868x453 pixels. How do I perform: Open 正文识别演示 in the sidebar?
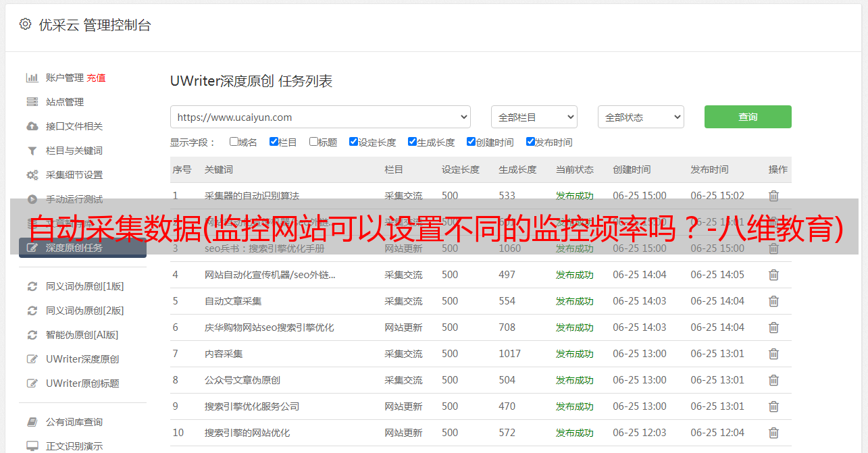coord(74,446)
